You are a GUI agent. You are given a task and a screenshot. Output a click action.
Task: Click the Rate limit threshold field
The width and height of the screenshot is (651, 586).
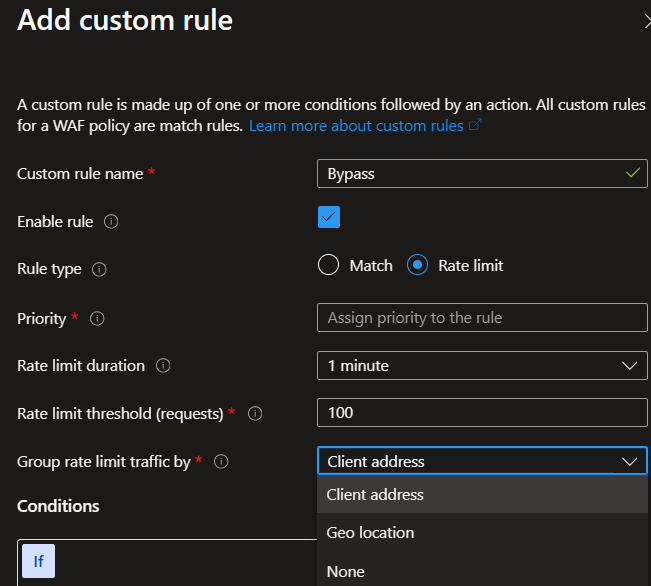coord(482,413)
